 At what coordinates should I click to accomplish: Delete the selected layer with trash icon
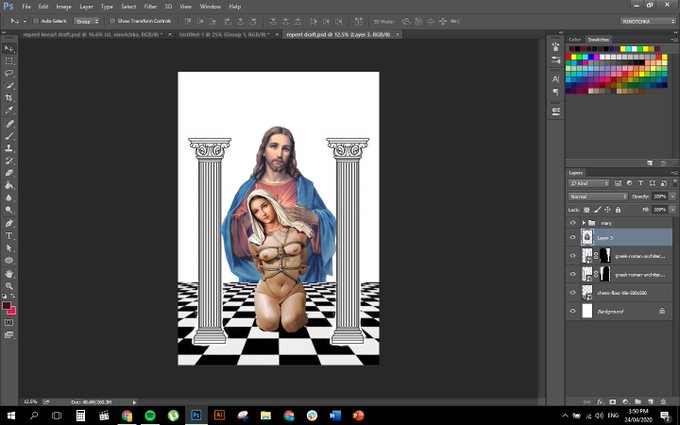[x=663, y=402]
